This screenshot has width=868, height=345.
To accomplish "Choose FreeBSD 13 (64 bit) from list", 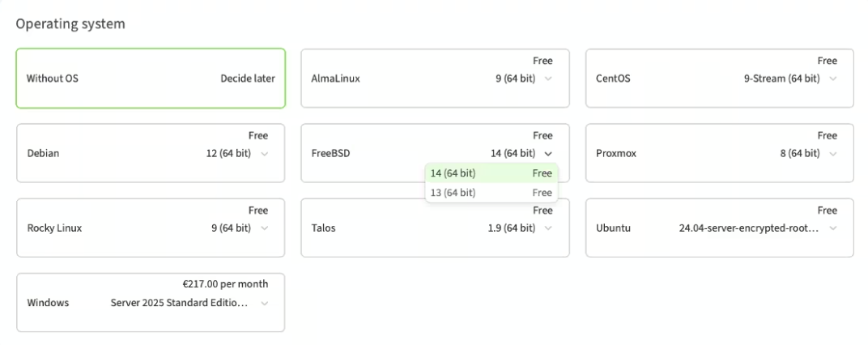I will tap(491, 193).
